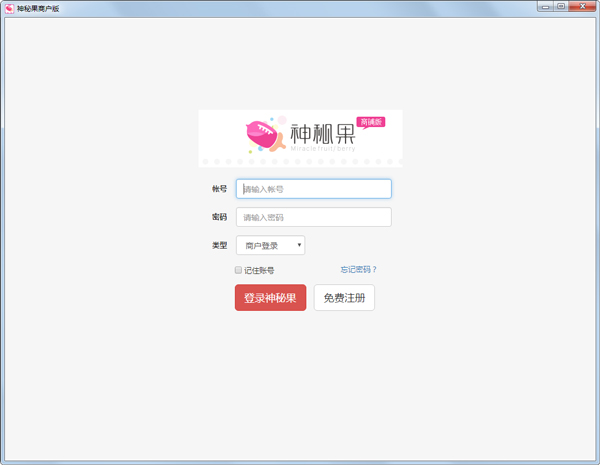
Task: Open the 忘记密码? forgot password link
Action: [359, 269]
